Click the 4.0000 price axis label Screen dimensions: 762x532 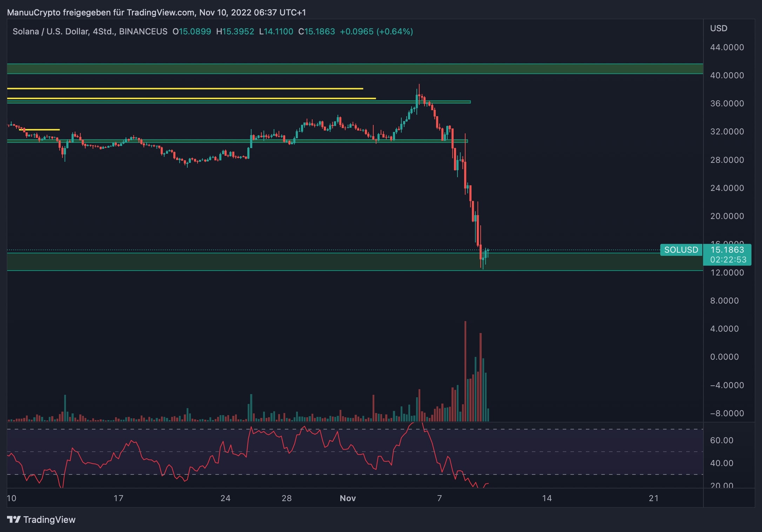[724, 329]
